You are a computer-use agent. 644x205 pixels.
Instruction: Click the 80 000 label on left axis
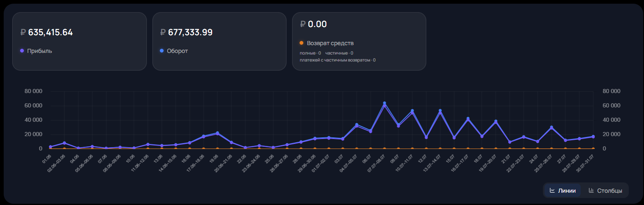click(x=33, y=91)
